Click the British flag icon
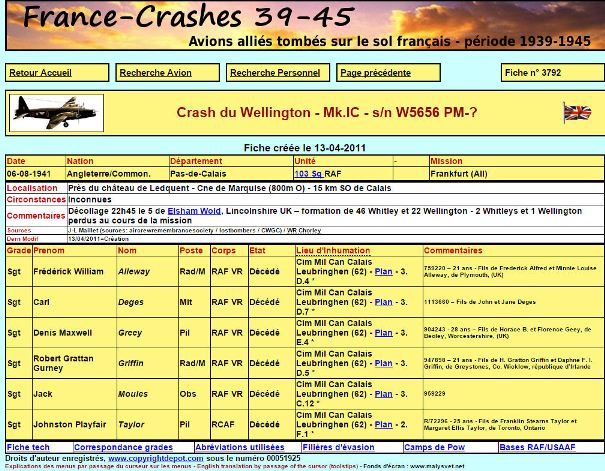Image resolution: width=605 pixels, height=471 pixels. 577,113
